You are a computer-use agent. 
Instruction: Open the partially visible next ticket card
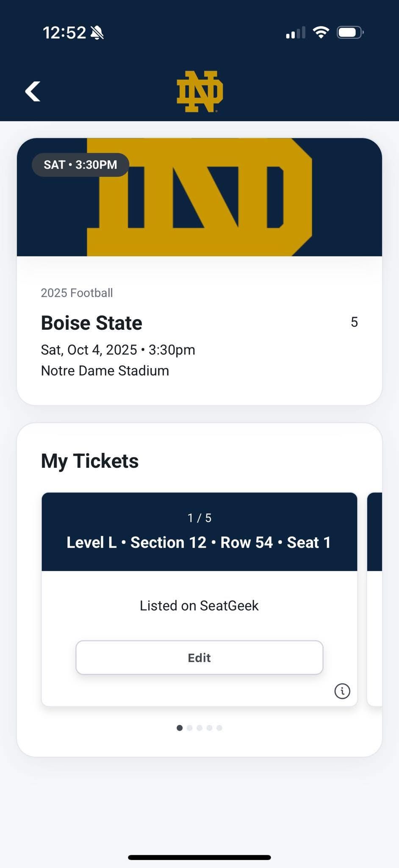375,598
